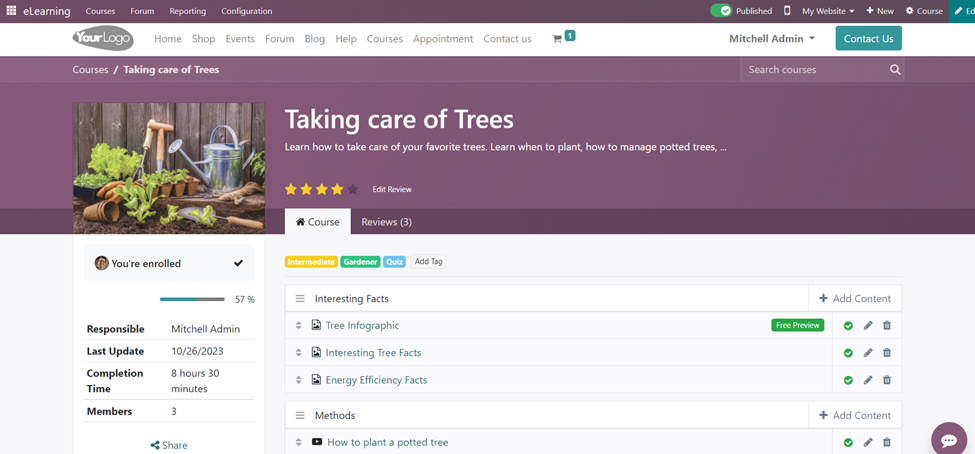Click the course progress bar
The height and width of the screenshot is (454, 975).
coord(192,299)
